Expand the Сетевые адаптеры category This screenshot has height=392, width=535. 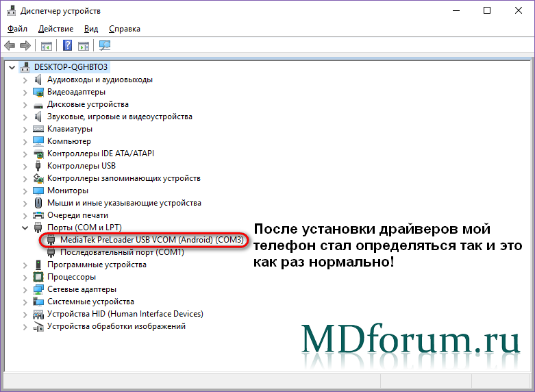(25, 289)
